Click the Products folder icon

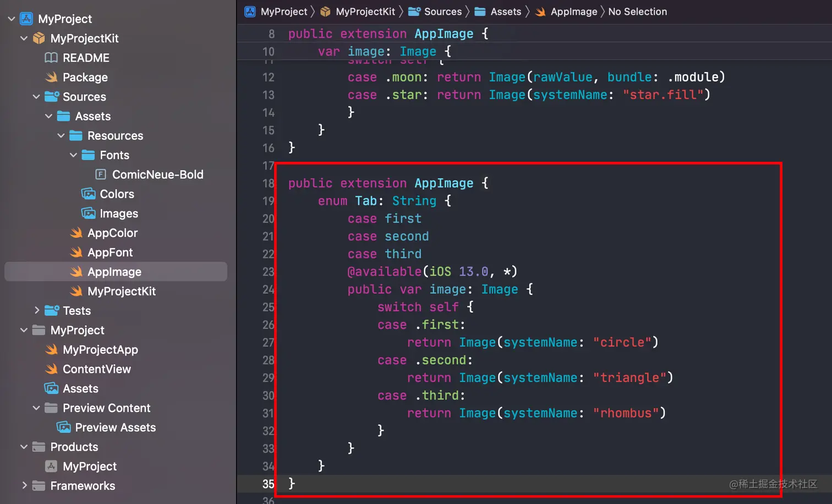coord(39,447)
